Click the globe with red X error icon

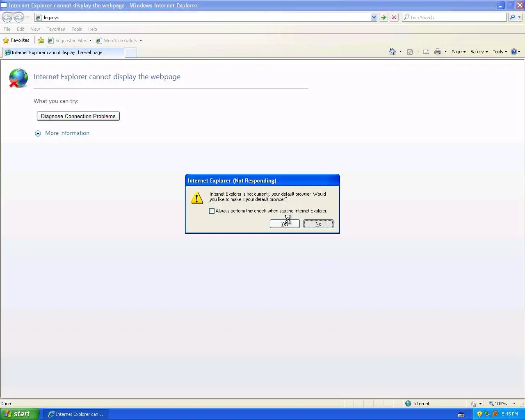click(x=18, y=78)
